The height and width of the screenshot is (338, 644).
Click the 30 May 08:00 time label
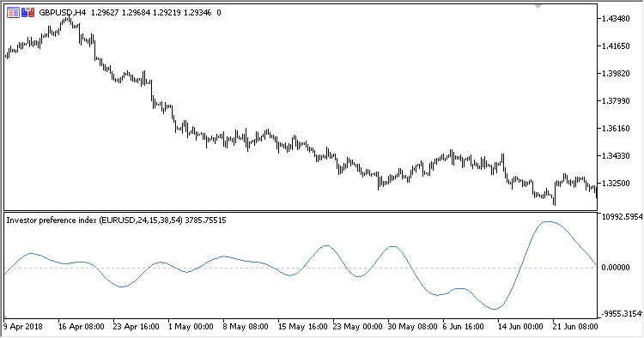pos(413,327)
